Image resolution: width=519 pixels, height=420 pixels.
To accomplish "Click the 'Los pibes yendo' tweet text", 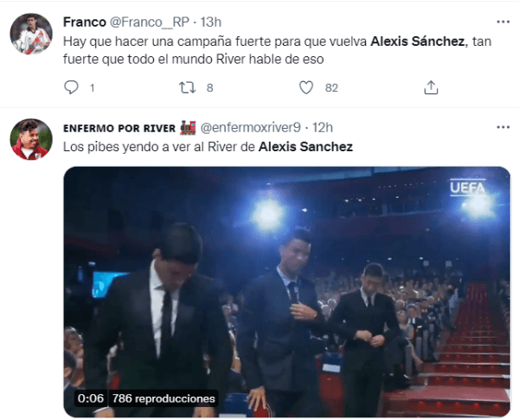I will [x=208, y=147].
